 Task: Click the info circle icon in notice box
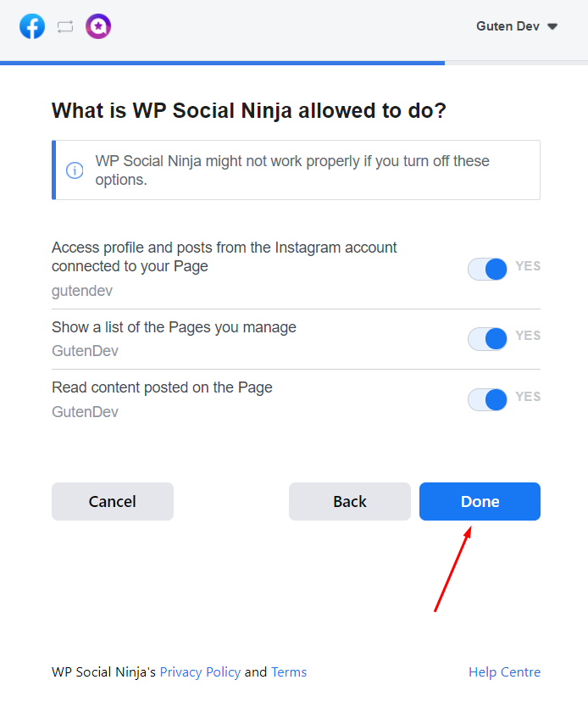coord(75,170)
